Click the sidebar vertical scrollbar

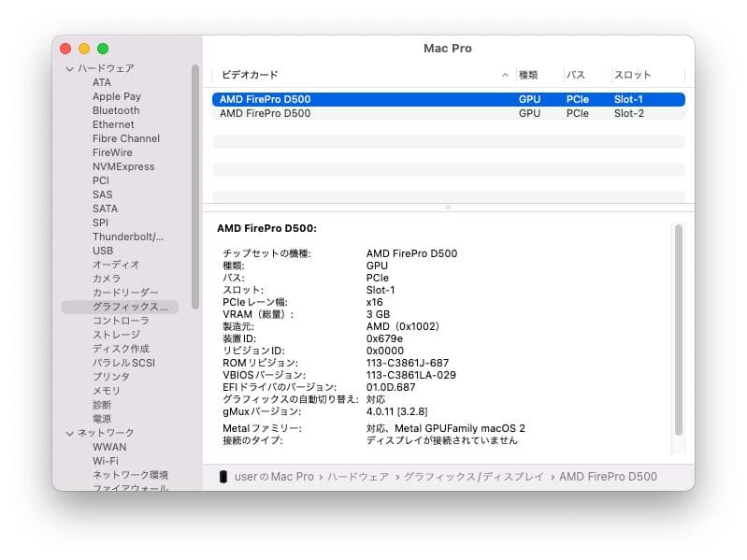pyautogui.click(x=195, y=187)
